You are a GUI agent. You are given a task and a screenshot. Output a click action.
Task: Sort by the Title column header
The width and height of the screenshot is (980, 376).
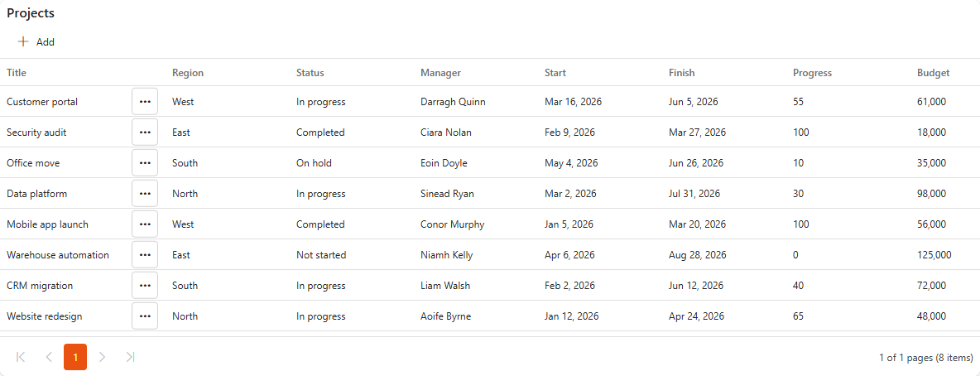click(x=17, y=73)
